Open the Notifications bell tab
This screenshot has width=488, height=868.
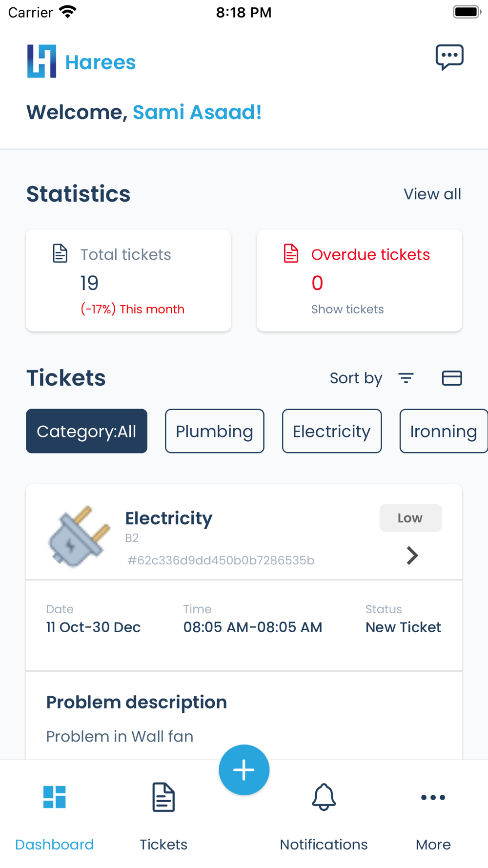324,811
